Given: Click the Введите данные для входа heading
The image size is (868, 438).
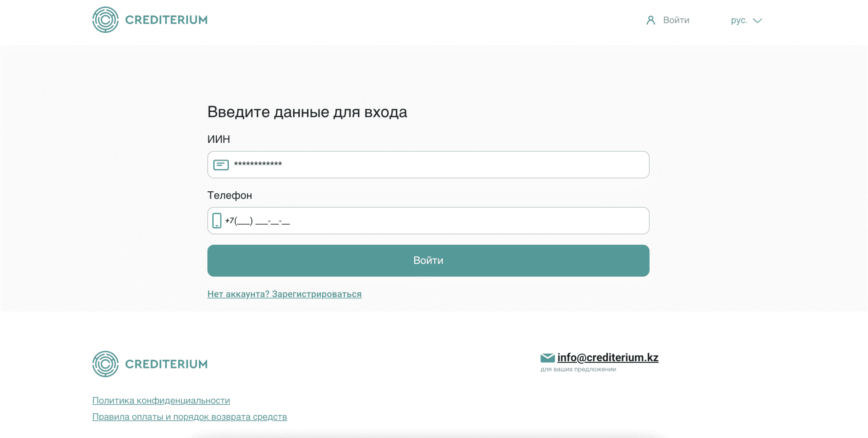Looking at the screenshot, I should click(307, 112).
